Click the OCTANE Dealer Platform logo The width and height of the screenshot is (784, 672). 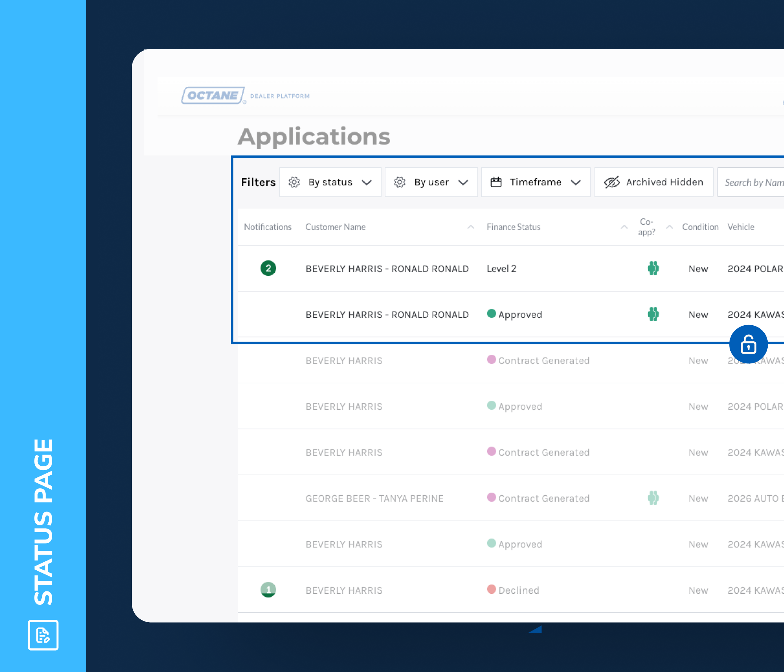tap(213, 95)
